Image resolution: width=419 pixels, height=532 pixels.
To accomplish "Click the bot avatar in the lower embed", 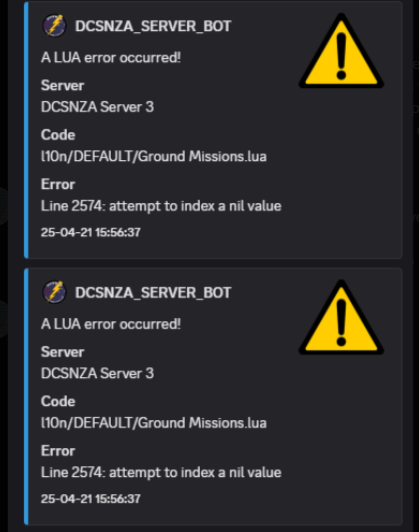I will [x=54, y=292].
